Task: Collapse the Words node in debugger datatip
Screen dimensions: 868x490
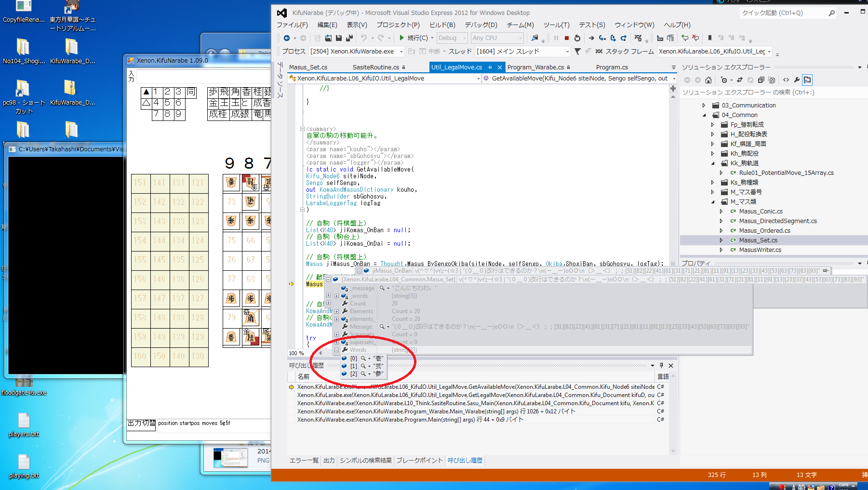Action: 336,350
